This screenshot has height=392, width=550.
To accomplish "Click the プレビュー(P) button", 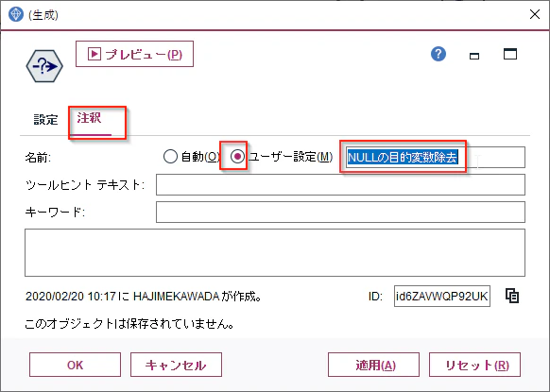I will 134,54.
